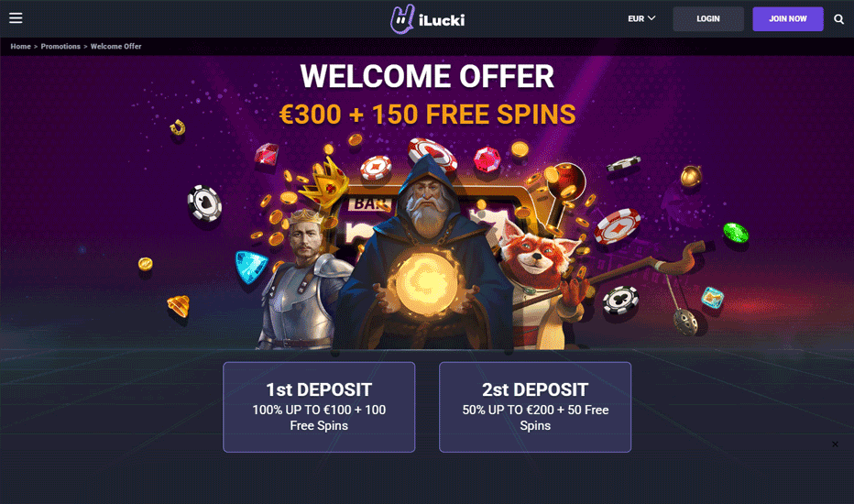Image resolution: width=854 pixels, height=504 pixels.
Task: Open the search magnifier icon
Action: tap(838, 19)
